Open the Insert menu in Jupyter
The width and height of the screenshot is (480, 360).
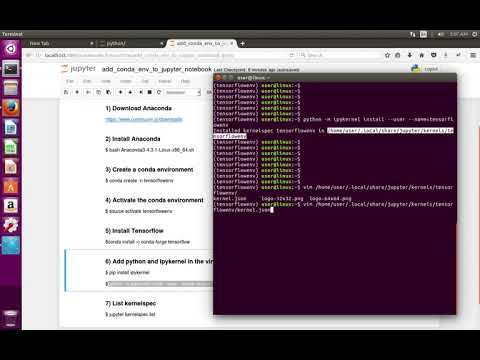(126, 81)
